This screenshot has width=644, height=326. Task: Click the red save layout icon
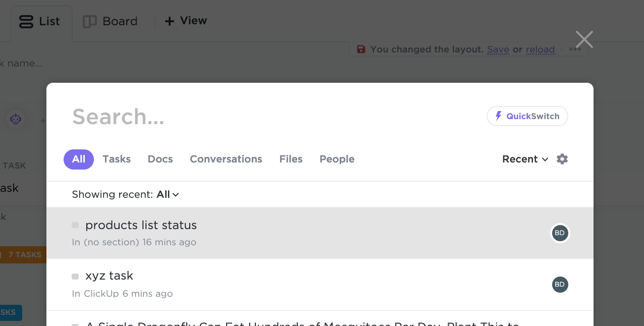[x=361, y=49]
